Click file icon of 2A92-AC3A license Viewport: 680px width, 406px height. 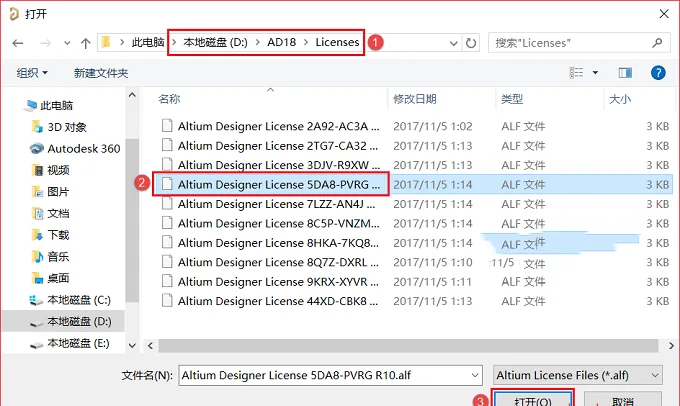(167, 126)
